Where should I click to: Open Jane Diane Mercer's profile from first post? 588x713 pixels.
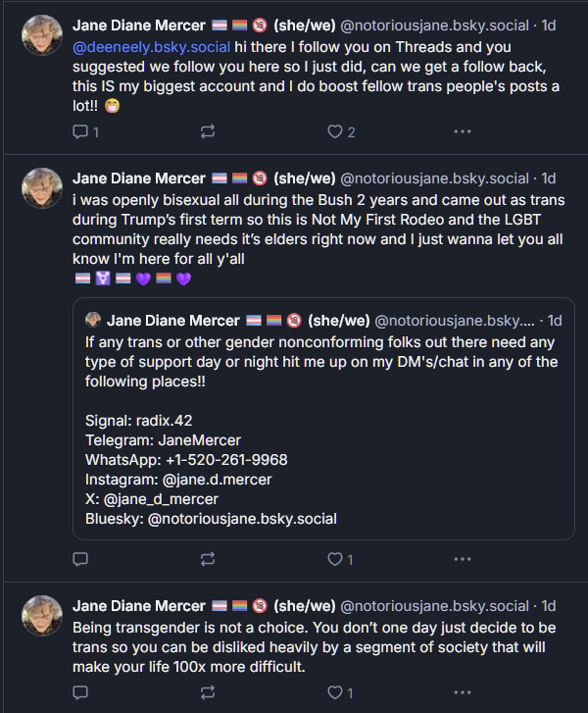click(x=139, y=26)
